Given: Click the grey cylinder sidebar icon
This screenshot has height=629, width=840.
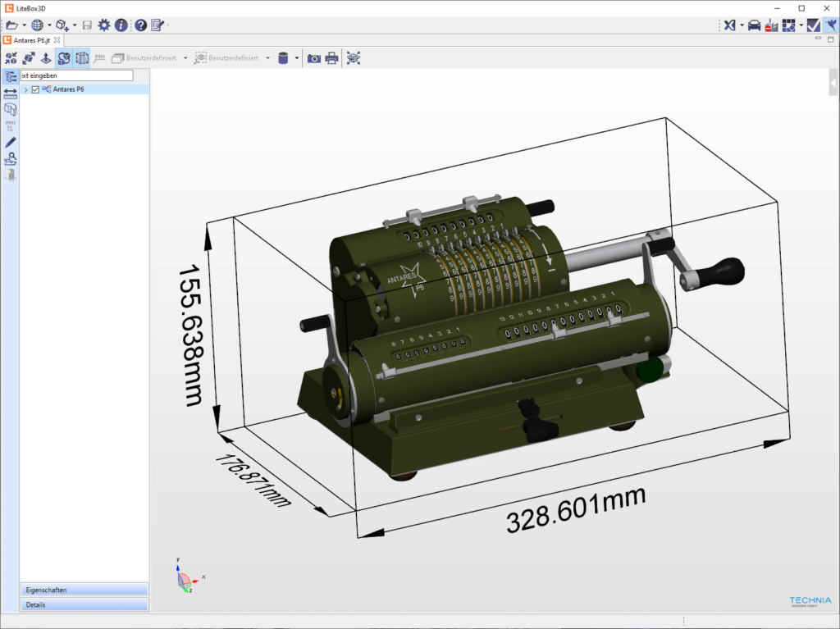Looking at the screenshot, I should pyautogui.click(x=10, y=175).
